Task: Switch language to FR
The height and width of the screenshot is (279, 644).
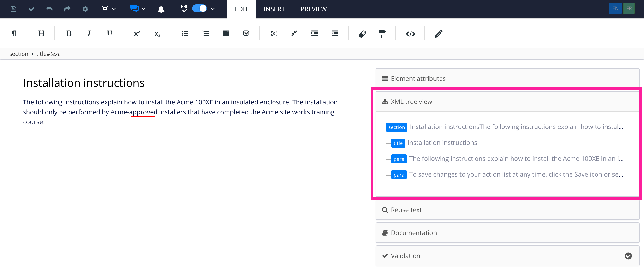Action: coord(629,9)
